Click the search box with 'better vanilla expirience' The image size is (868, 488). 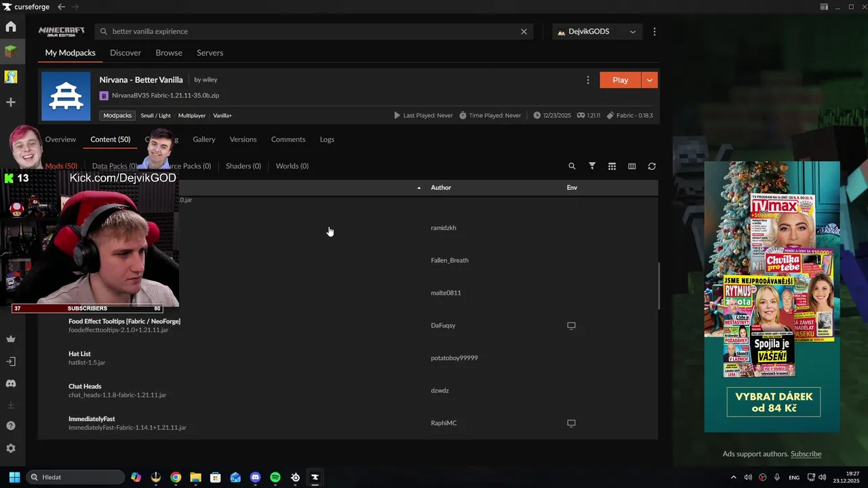coord(315,31)
